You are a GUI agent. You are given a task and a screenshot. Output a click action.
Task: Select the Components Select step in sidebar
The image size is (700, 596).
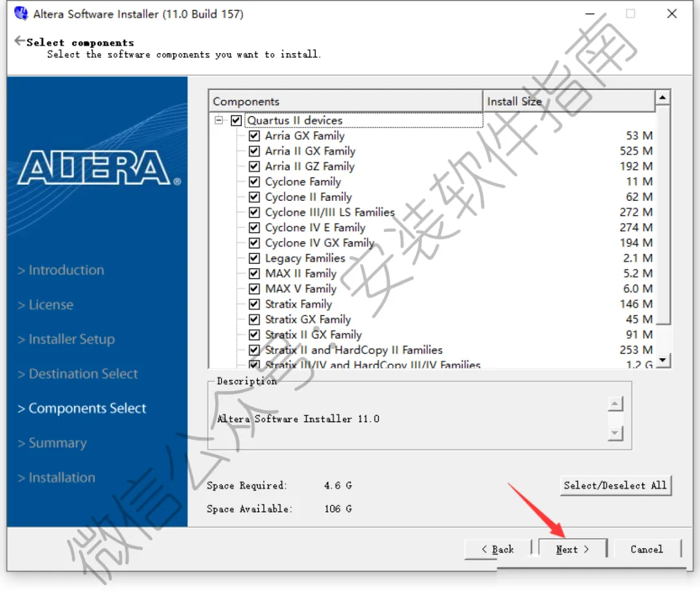tap(82, 408)
